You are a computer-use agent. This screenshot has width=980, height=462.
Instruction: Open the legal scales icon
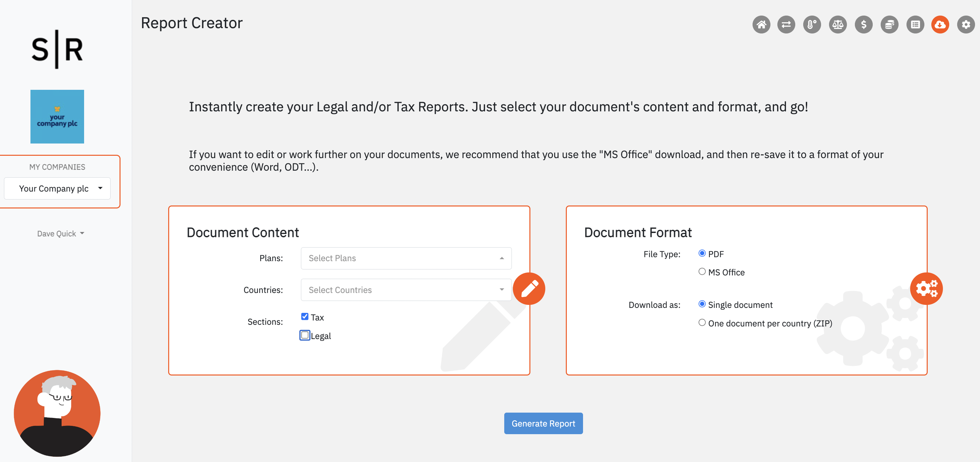(838, 25)
